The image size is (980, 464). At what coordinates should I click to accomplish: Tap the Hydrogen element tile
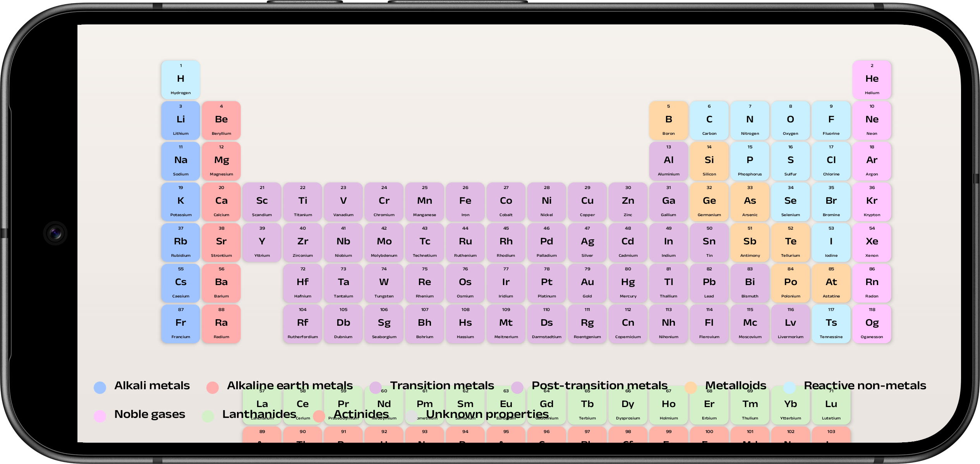pos(180,80)
